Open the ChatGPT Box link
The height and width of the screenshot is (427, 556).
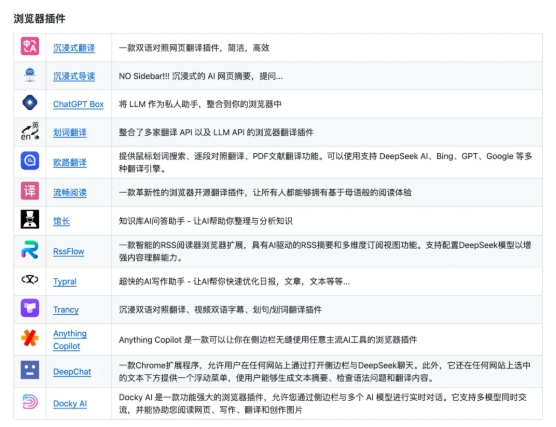click(78, 104)
